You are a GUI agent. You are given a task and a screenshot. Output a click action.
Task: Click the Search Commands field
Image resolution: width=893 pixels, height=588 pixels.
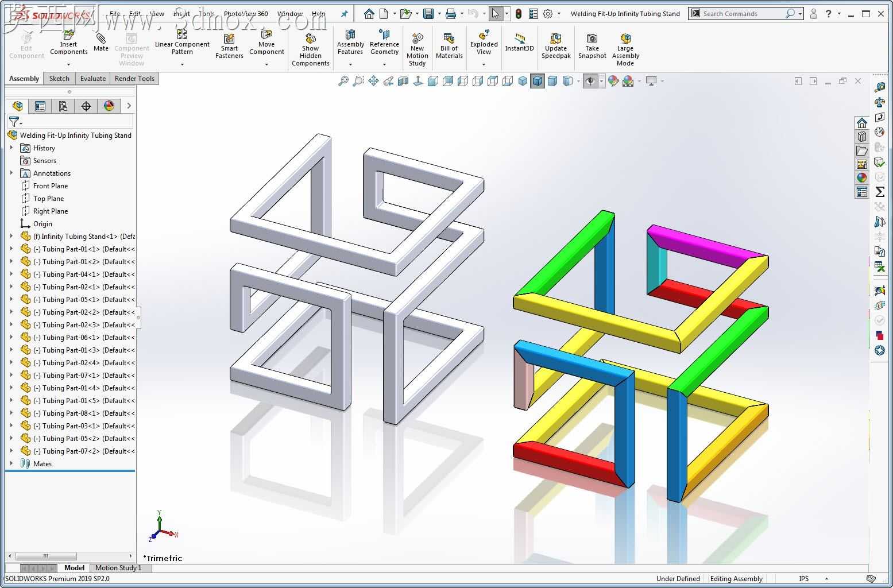click(745, 14)
